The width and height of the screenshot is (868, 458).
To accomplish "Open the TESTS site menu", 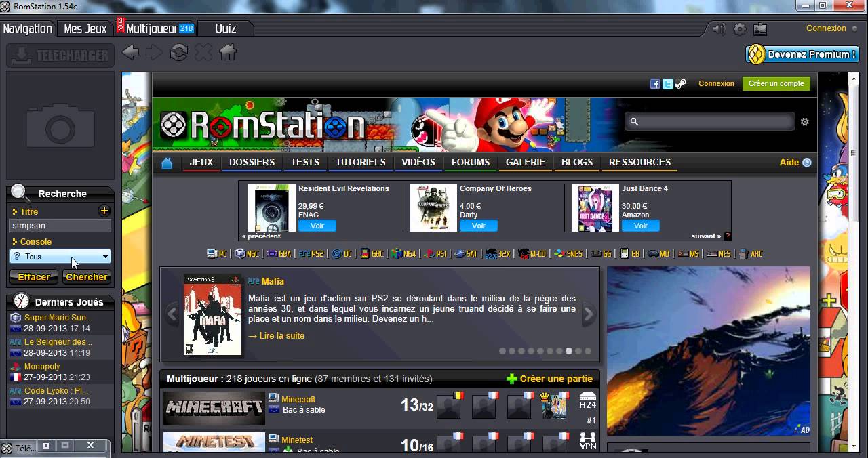I will coord(305,163).
